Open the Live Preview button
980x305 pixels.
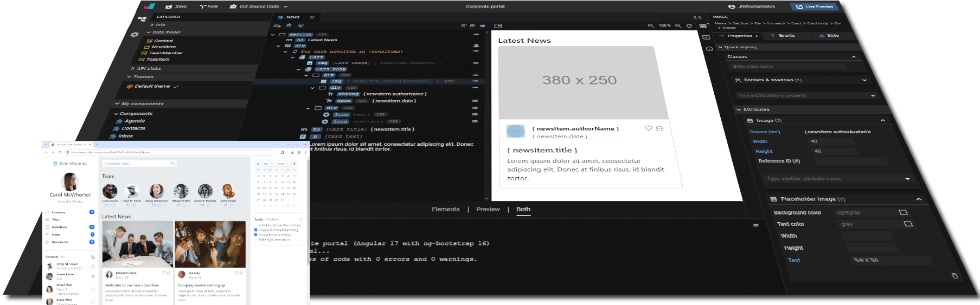coord(815,7)
